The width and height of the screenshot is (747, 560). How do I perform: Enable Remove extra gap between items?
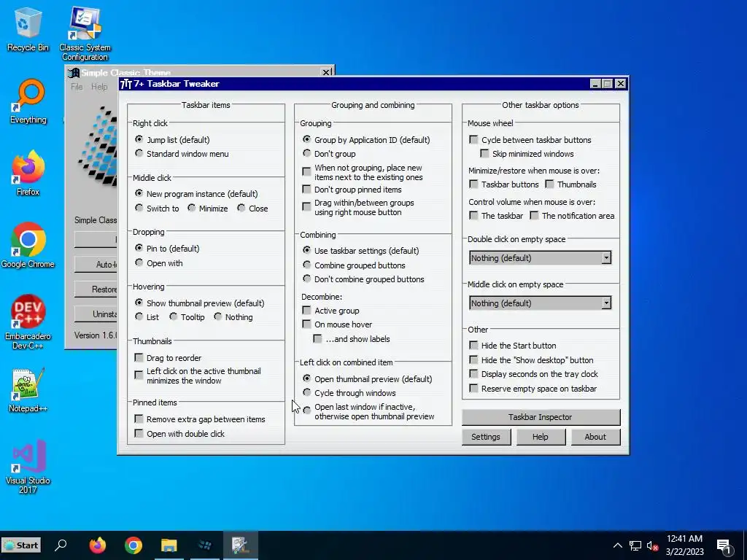click(139, 419)
